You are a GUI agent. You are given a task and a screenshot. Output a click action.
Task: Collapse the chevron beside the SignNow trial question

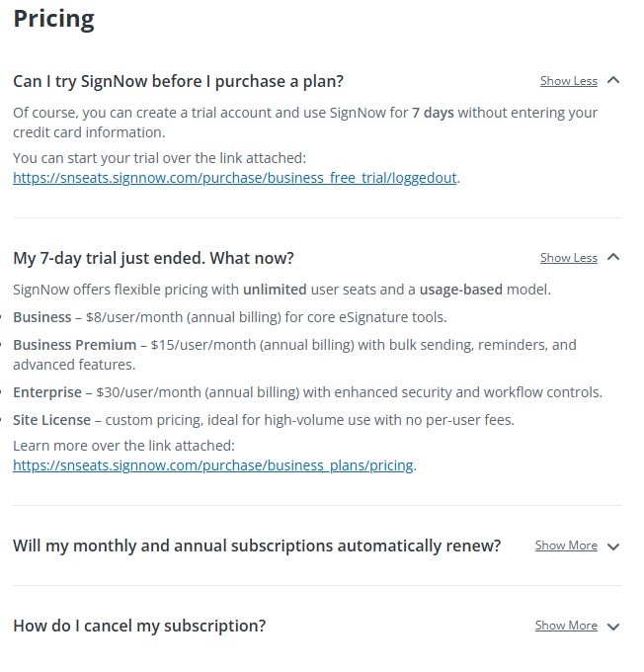pos(613,81)
